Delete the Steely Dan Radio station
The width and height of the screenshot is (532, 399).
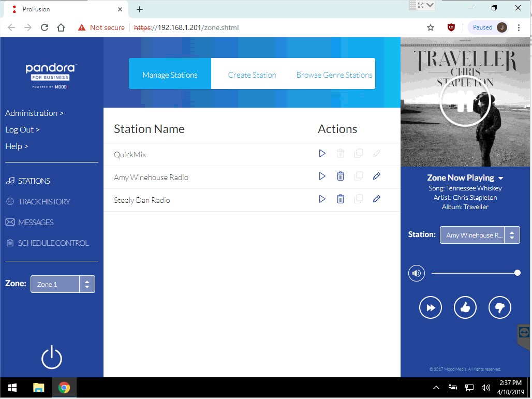point(341,199)
